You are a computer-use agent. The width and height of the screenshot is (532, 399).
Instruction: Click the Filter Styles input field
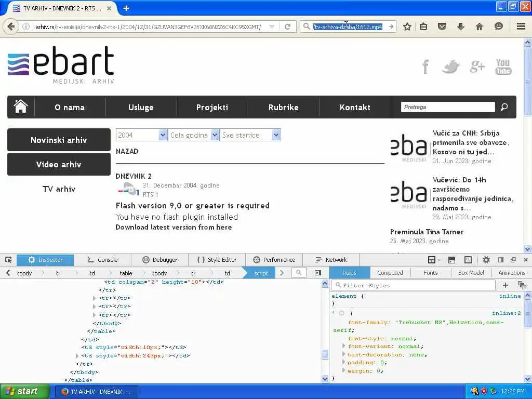(x=414, y=285)
